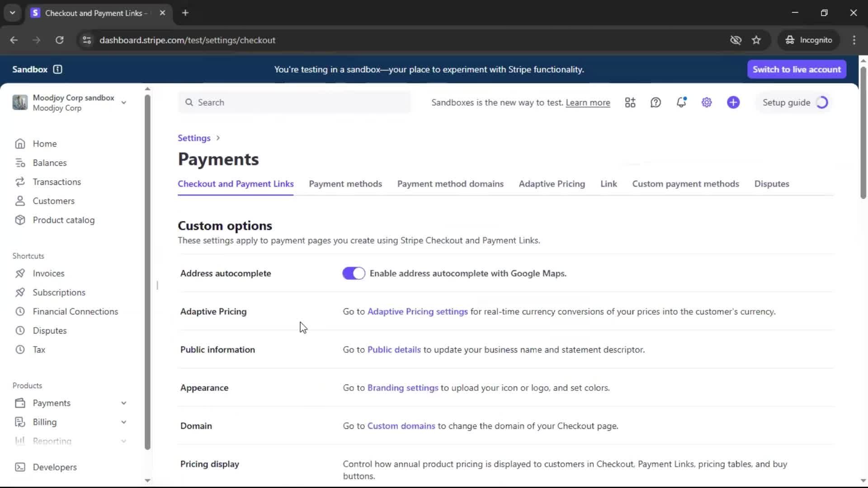
Task: Click the Setup guide progress button
Action: coord(794,103)
